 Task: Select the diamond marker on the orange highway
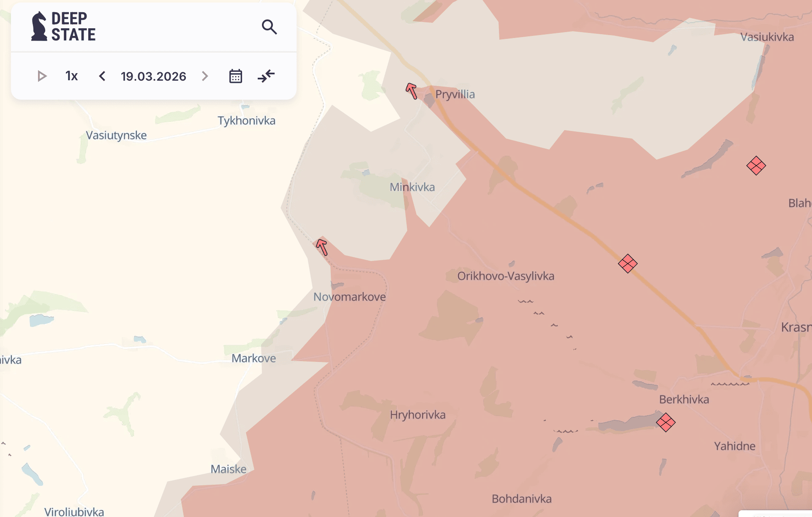(x=627, y=264)
